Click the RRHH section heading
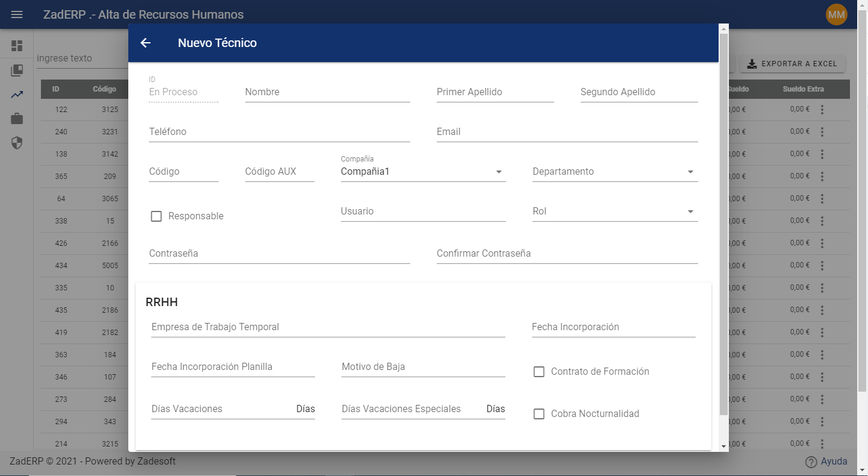 tap(161, 302)
